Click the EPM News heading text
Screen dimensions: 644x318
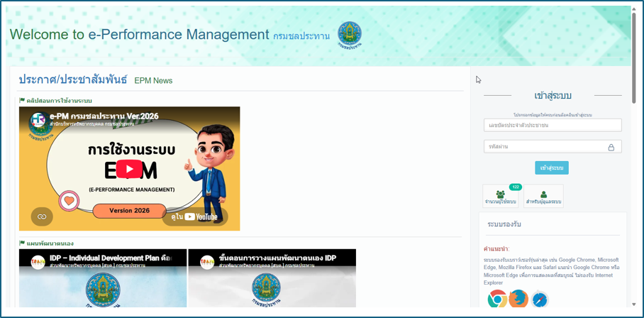(153, 80)
